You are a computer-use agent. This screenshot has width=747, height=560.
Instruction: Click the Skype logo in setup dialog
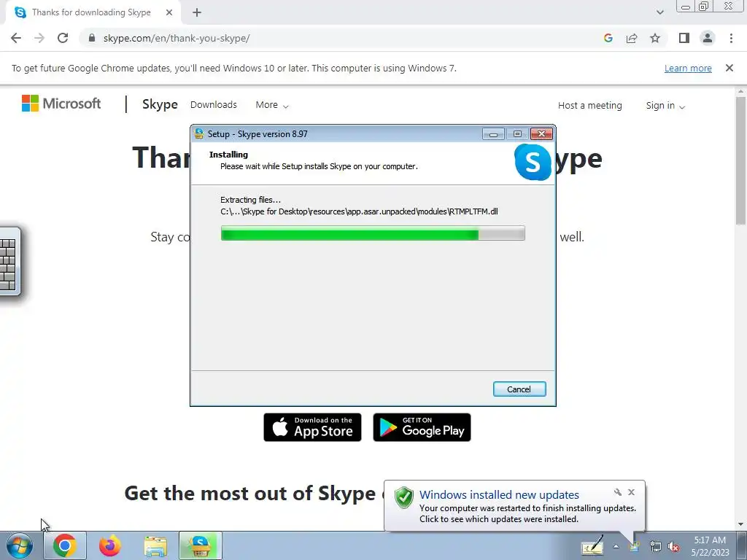(x=533, y=162)
